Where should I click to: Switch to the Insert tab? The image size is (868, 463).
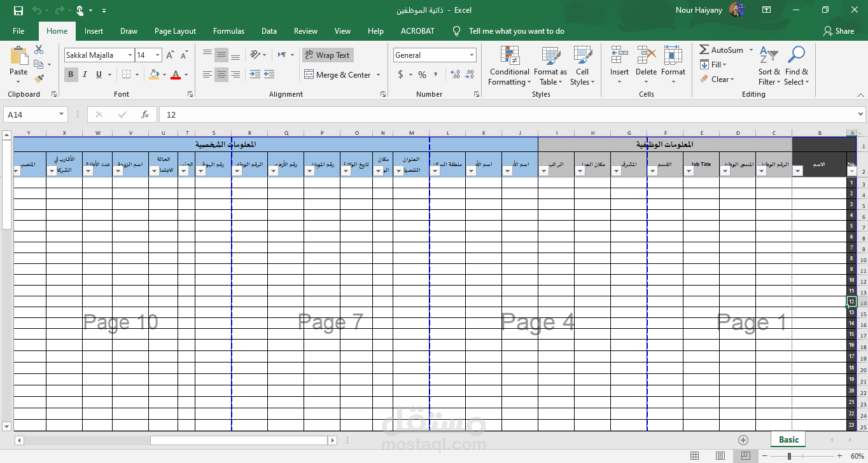(x=94, y=31)
